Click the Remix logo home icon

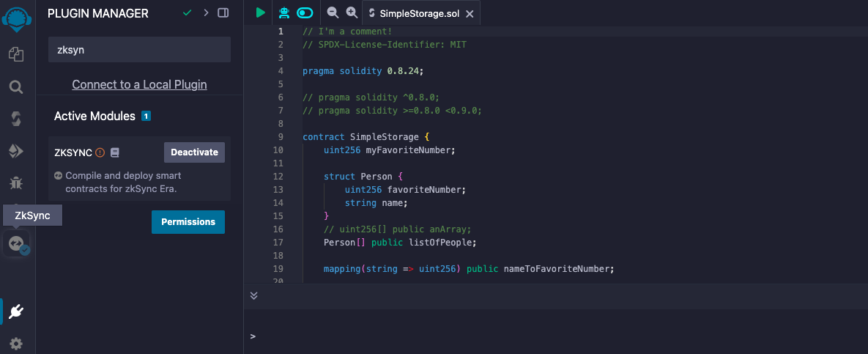point(16,16)
